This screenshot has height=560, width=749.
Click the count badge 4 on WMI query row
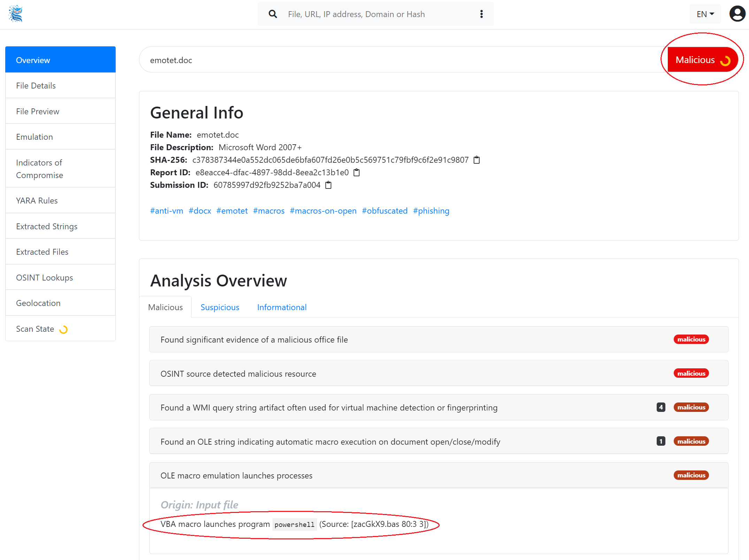pos(661,407)
